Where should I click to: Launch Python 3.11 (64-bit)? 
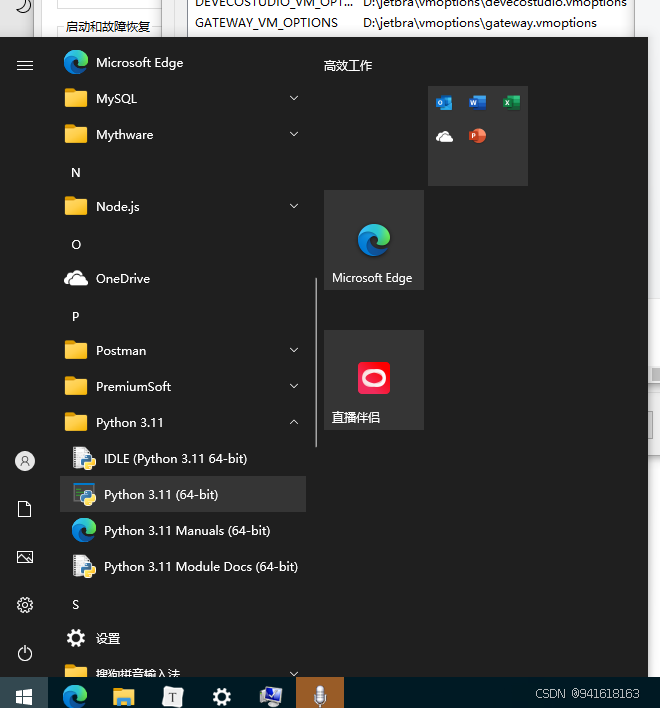pyautogui.click(x=183, y=494)
